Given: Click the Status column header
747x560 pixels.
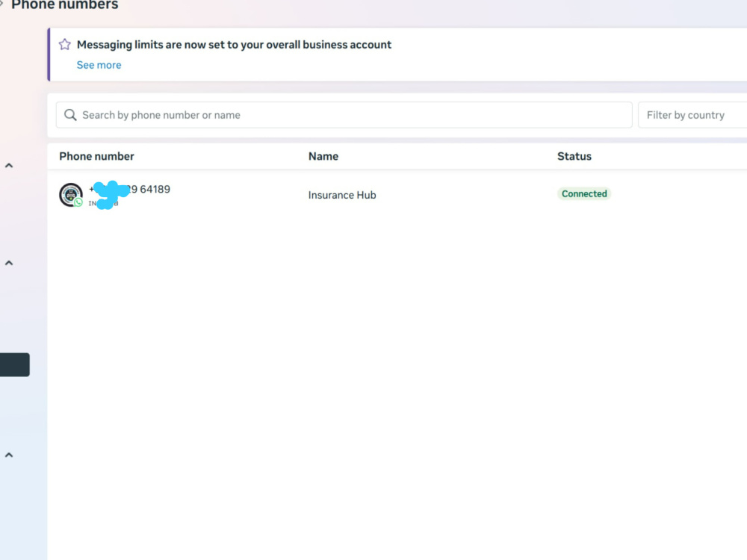Looking at the screenshot, I should (x=574, y=156).
